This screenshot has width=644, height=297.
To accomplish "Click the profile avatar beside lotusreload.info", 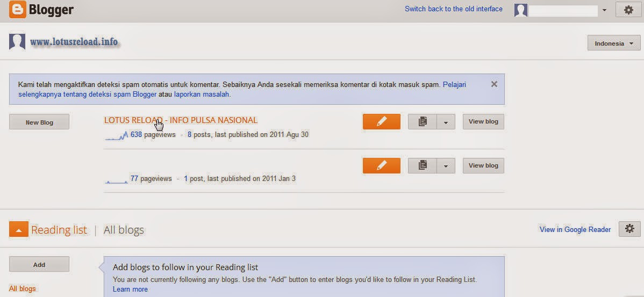I will (17, 42).
